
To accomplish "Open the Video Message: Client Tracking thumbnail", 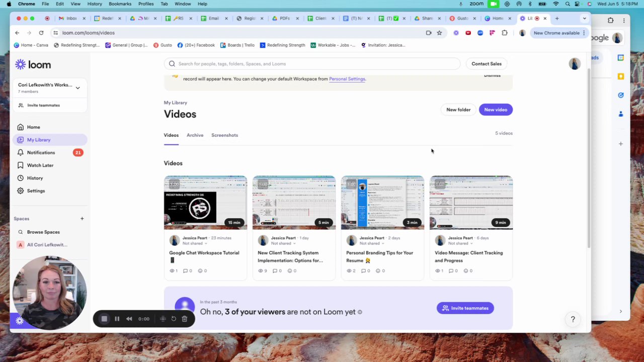I will [x=471, y=203].
